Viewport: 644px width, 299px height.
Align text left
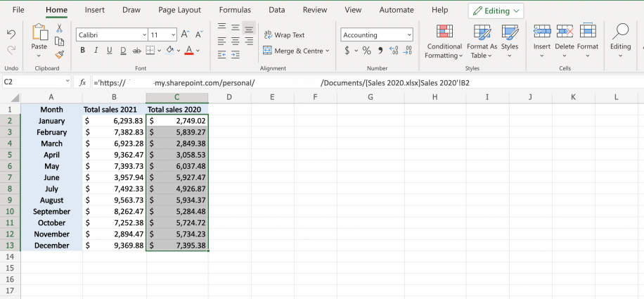coord(221,41)
